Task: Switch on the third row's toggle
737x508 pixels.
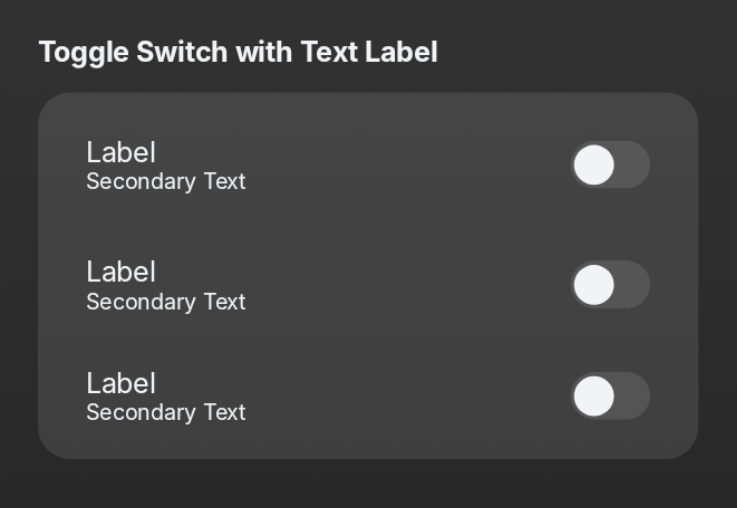Action: click(610, 396)
